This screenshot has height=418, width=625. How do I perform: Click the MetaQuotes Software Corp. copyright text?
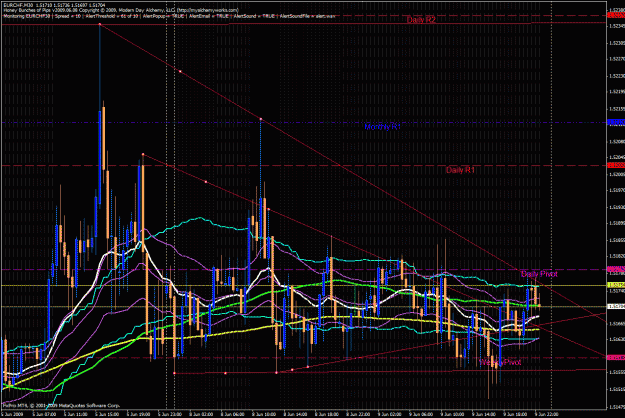click(61, 405)
